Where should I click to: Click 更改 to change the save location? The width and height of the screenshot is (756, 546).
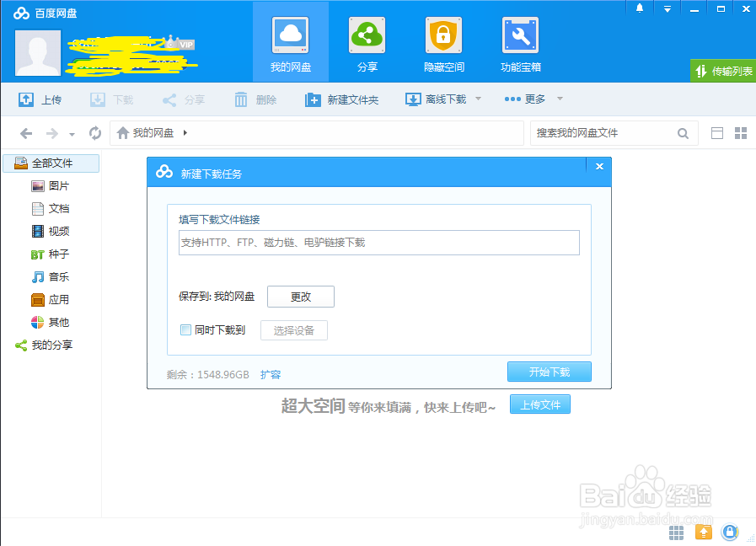[301, 297]
